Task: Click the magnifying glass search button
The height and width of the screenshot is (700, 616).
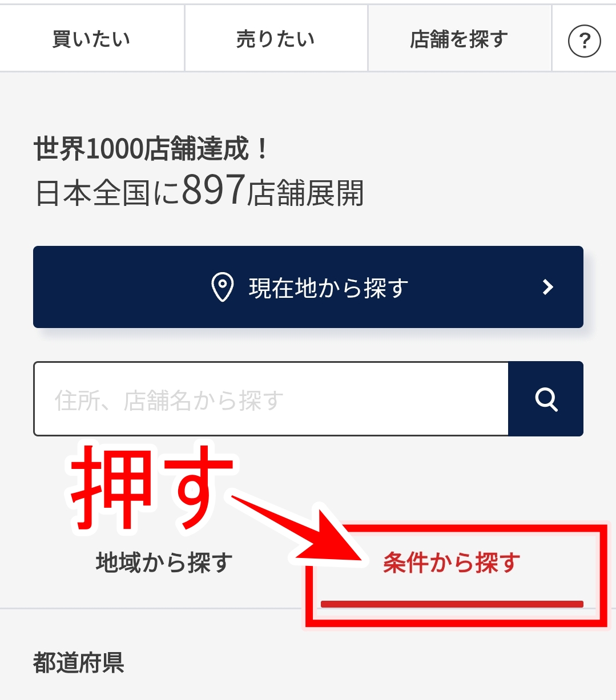Action: (x=546, y=398)
